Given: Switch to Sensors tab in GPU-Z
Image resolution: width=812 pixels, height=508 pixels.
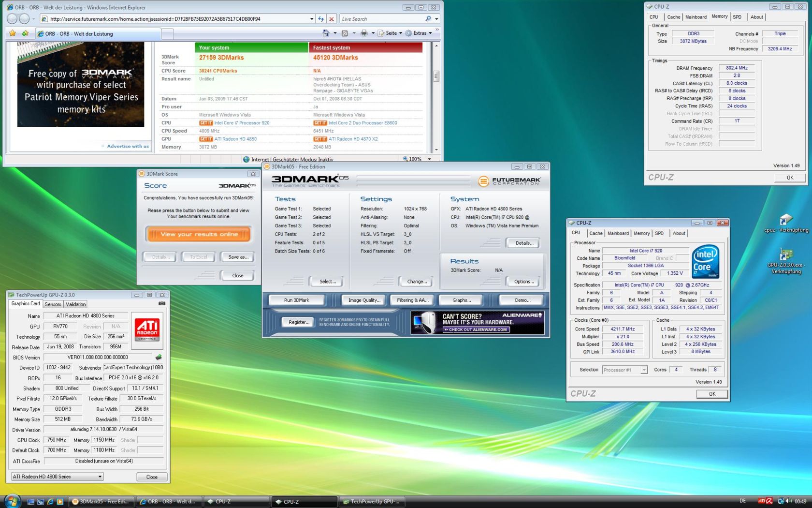Looking at the screenshot, I should 53,304.
